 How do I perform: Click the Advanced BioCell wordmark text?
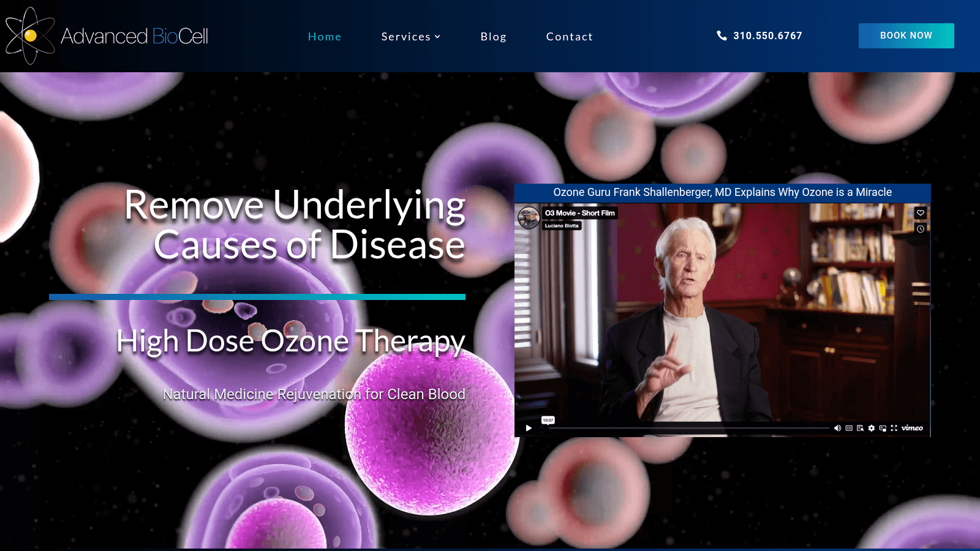[x=134, y=36]
